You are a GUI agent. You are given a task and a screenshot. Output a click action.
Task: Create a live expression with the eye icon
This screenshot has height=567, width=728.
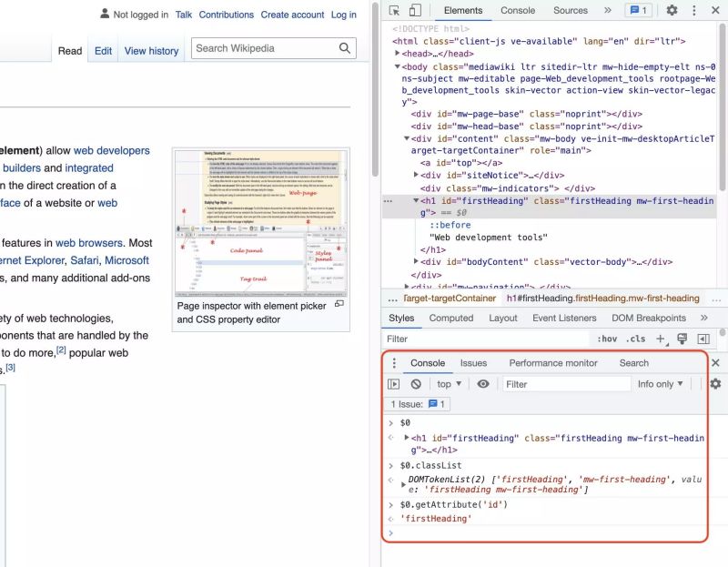(x=482, y=384)
